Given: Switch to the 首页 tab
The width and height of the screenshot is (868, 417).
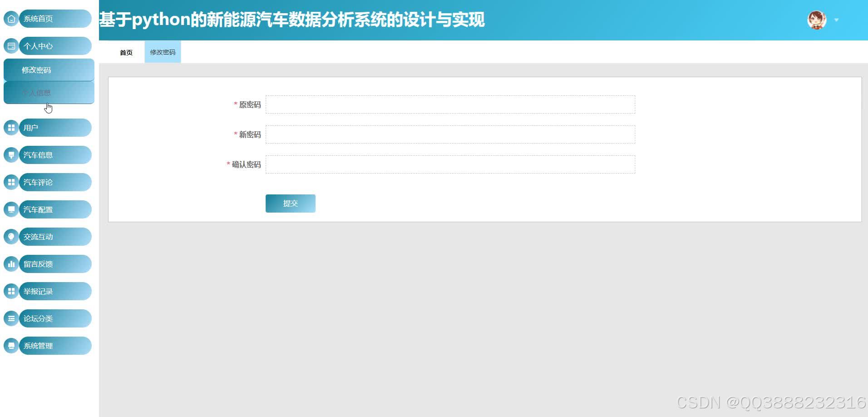Looking at the screenshot, I should point(126,52).
